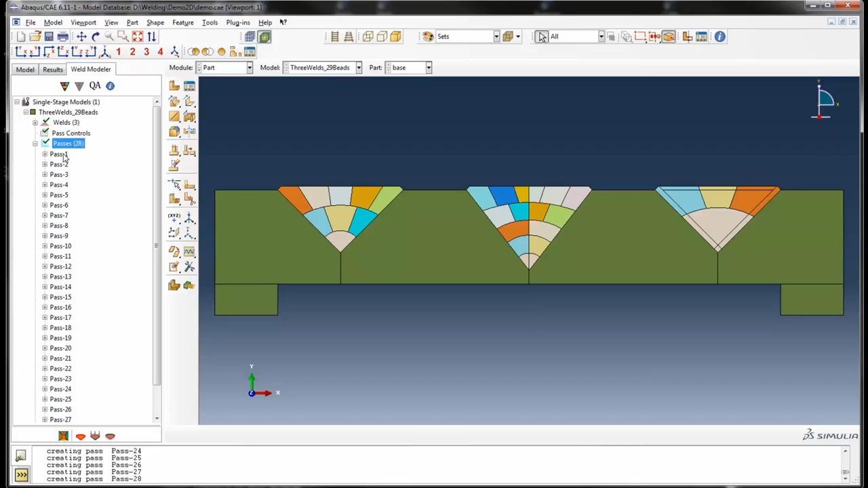Select the Box Zoom tool
The height and width of the screenshot is (488, 868).
coord(123,37)
